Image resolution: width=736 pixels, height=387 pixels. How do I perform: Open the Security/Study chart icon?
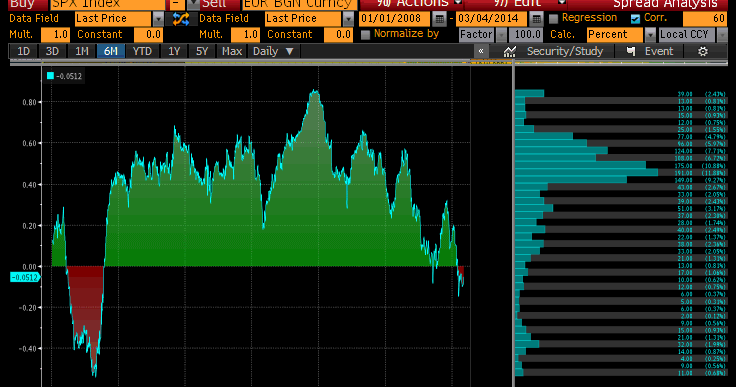point(509,51)
